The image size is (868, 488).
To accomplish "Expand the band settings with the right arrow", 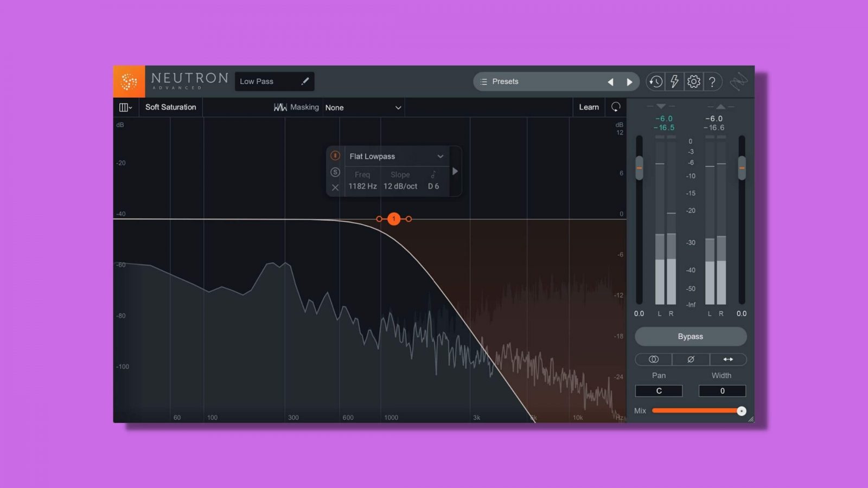I will 455,171.
